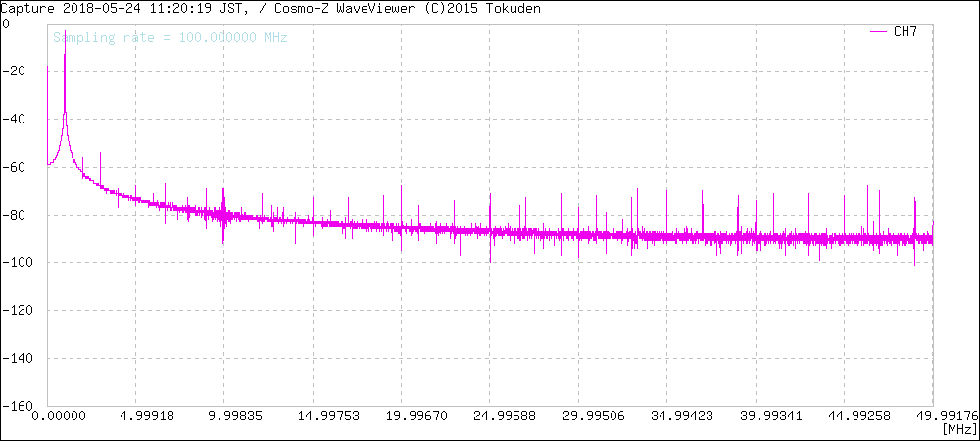Click the Capture timestamp title text
980x441 pixels.
pos(122,8)
